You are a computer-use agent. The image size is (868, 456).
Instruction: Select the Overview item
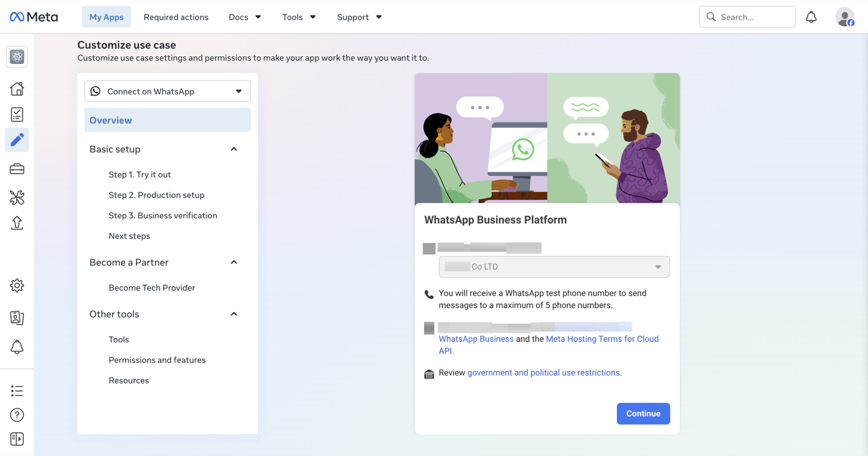[x=167, y=120]
